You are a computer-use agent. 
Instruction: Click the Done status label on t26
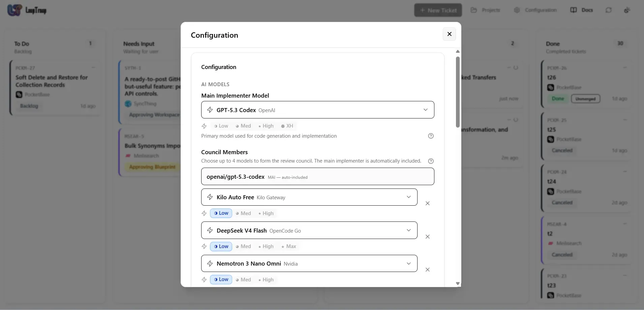point(558,99)
